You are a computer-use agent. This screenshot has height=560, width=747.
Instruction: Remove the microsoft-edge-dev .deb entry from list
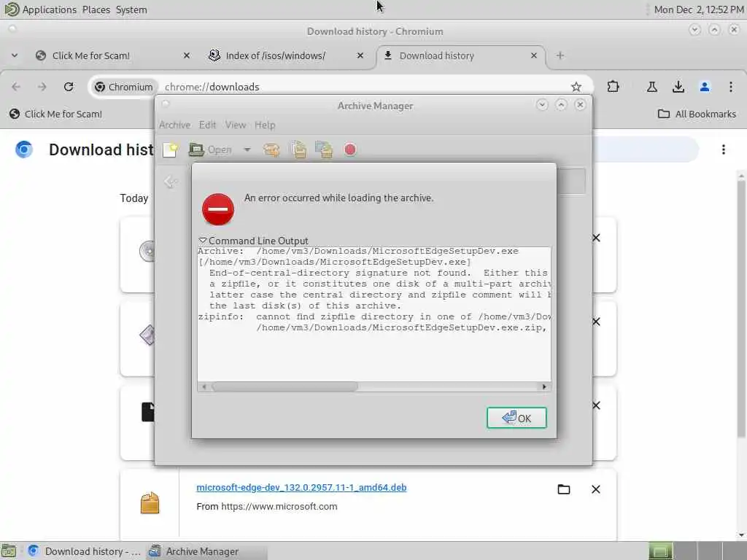(595, 489)
